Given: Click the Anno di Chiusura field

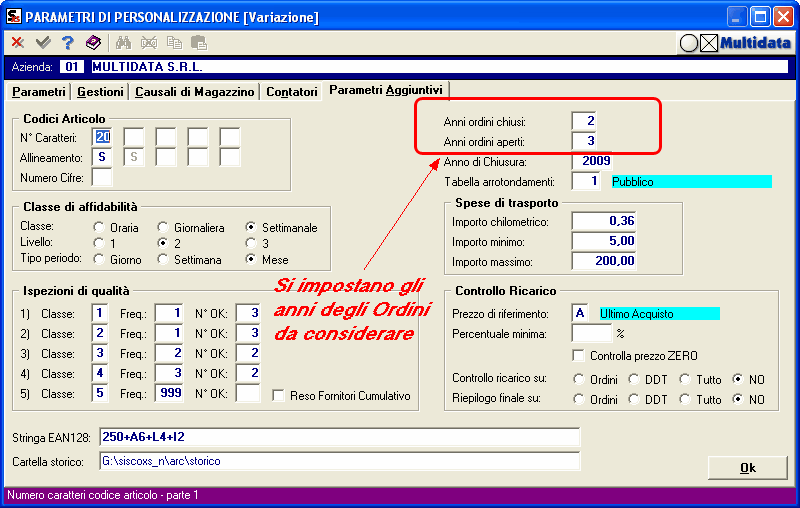Looking at the screenshot, I should coord(592,161).
